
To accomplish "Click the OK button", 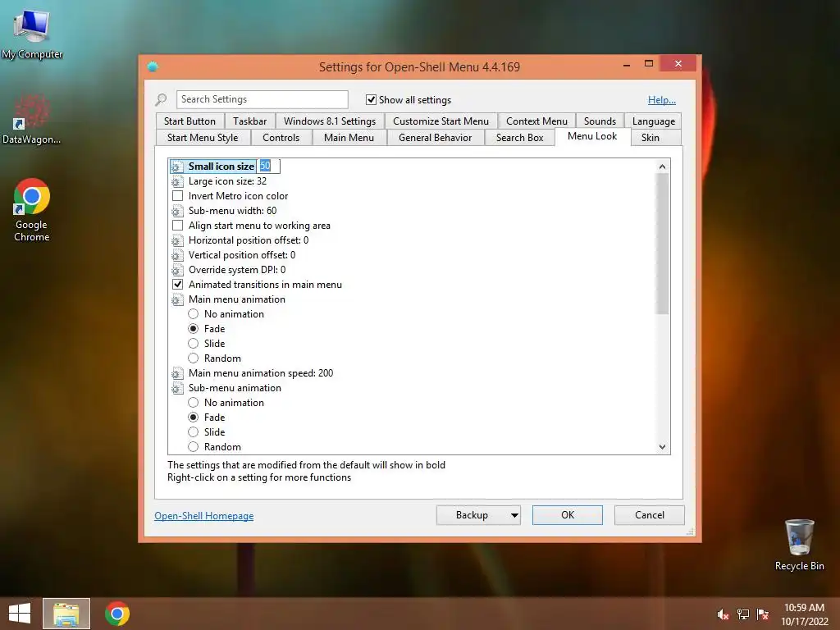I will coord(568,515).
